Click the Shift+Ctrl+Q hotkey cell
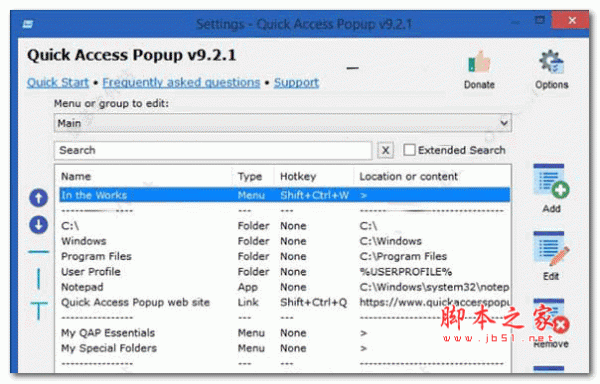 (x=313, y=302)
